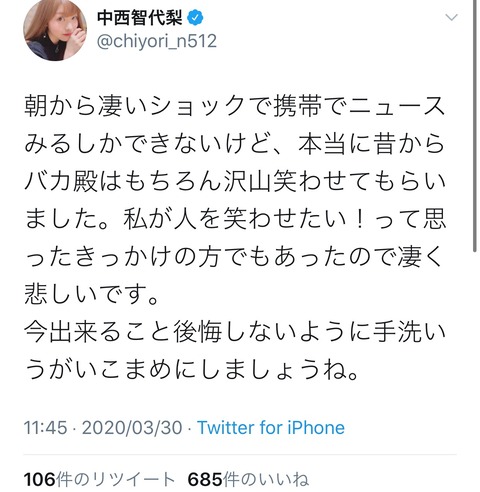This screenshot has width=480, height=492.
Task: Click the word ニュース in the tweet
Action: coord(397,107)
